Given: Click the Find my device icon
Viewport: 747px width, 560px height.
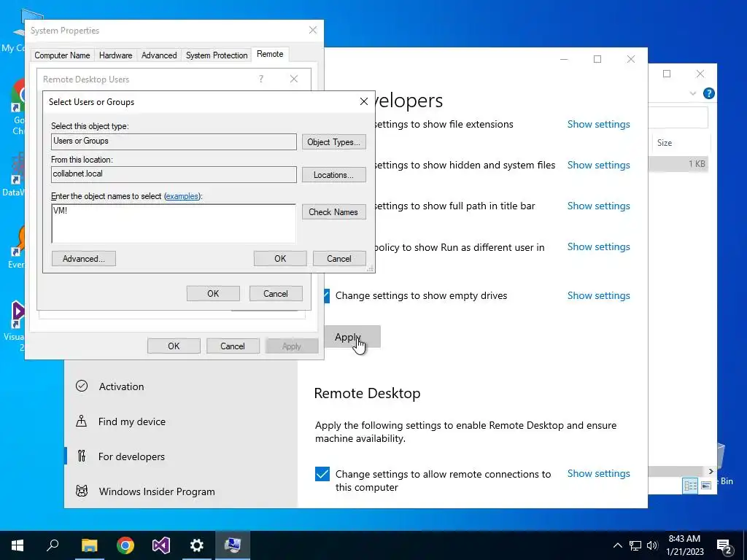Looking at the screenshot, I should (x=82, y=421).
